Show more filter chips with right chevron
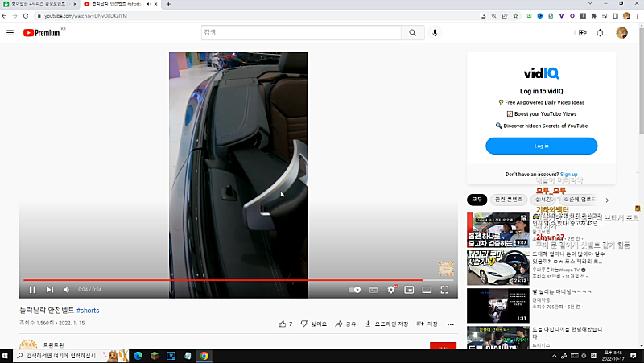This screenshot has width=644, height=363. tap(607, 200)
